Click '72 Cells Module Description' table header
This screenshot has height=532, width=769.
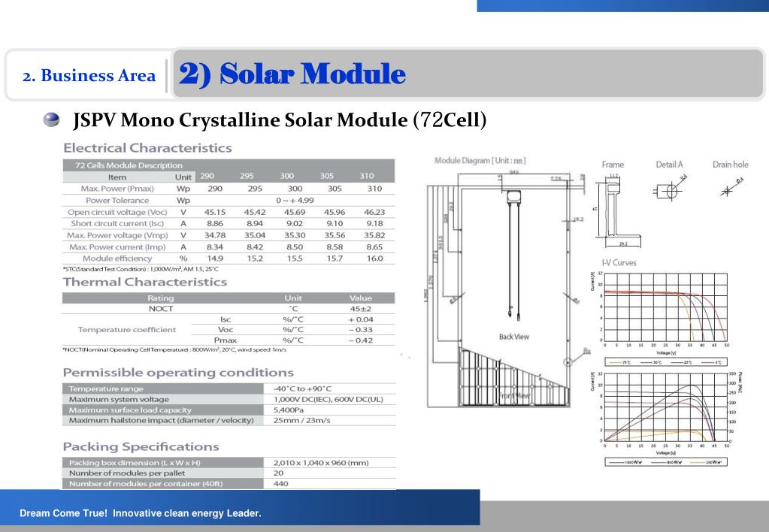tap(129, 165)
